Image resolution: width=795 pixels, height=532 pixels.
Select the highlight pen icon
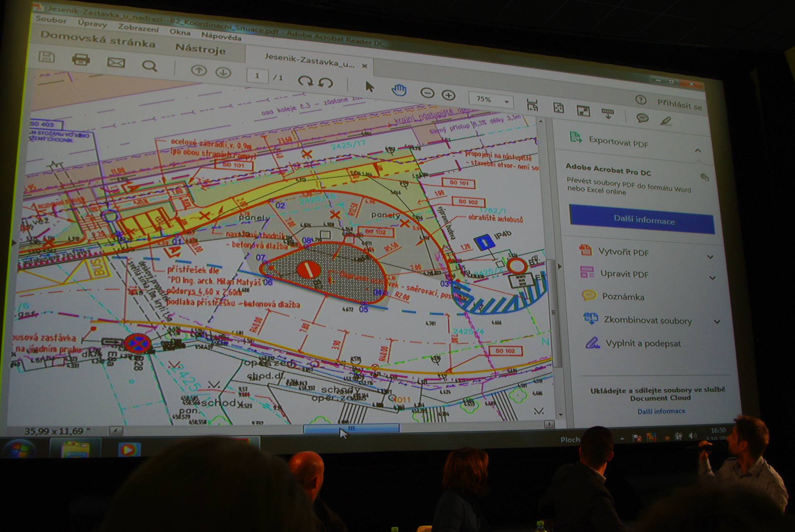click(666, 121)
